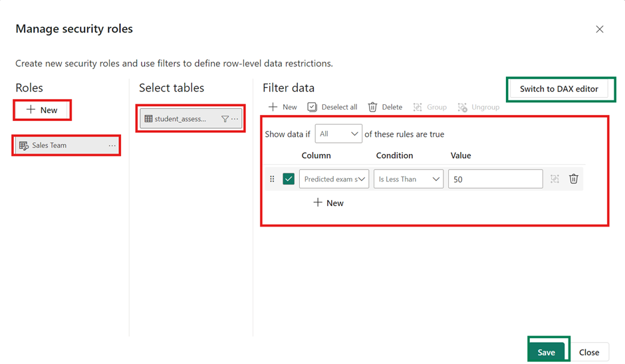Open the student_assess table ellipsis menu
This screenshot has width=625, height=364.
pyautogui.click(x=235, y=119)
